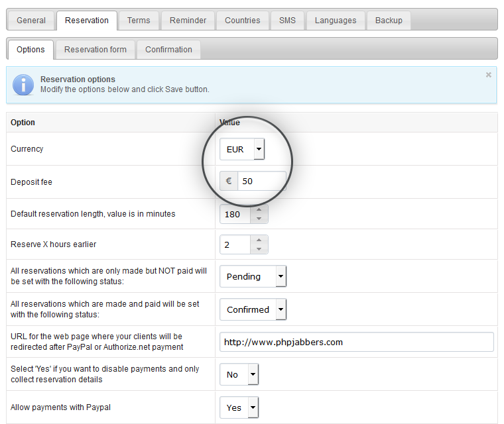This screenshot has width=504, height=424.
Task: Click the default reservation length field
Action: click(235, 214)
